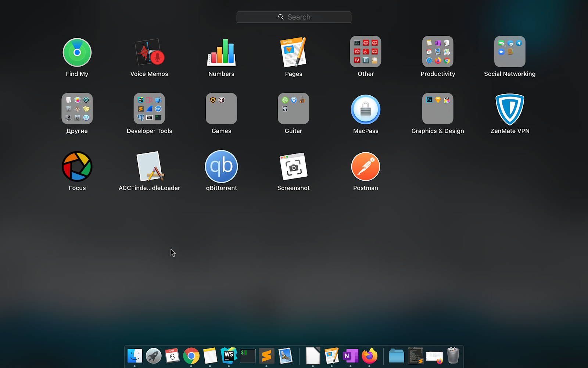Click the Pages icon in the Dock

(331, 356)
